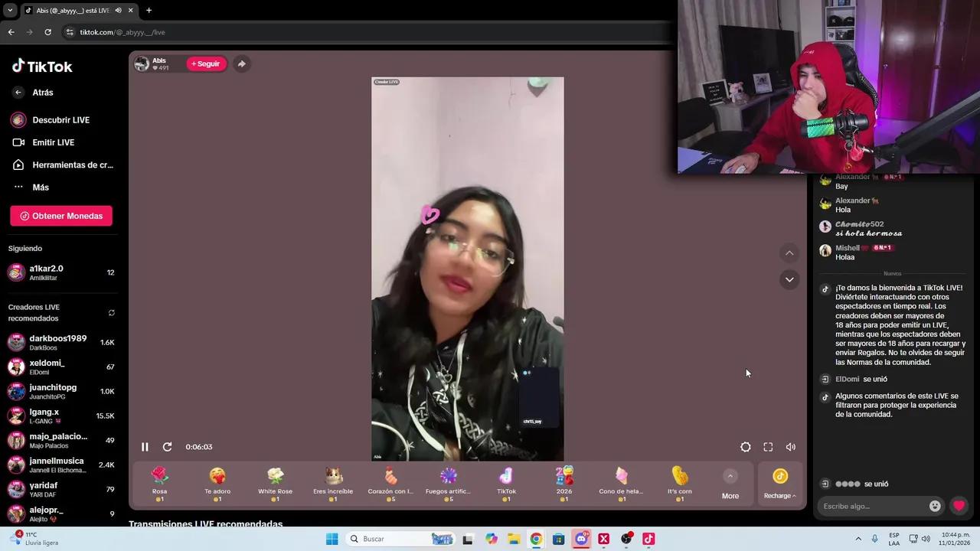
Task: Open the emoji picker in chat
Action: 935,506
